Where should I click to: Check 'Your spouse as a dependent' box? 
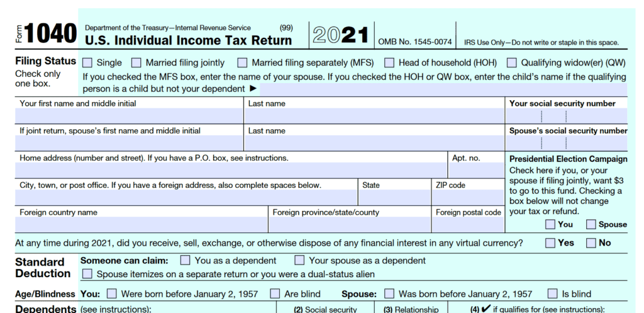[300, 260]
